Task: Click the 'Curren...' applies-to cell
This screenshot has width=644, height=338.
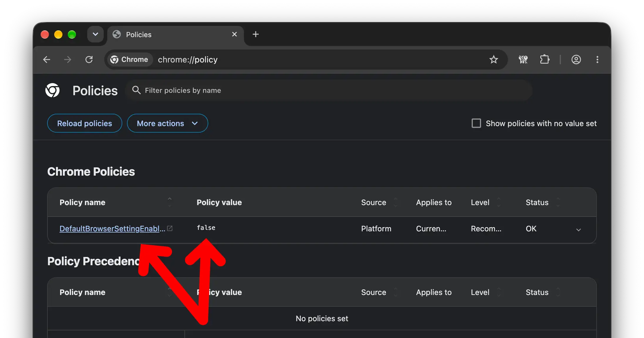Action: tap(431, 229)
